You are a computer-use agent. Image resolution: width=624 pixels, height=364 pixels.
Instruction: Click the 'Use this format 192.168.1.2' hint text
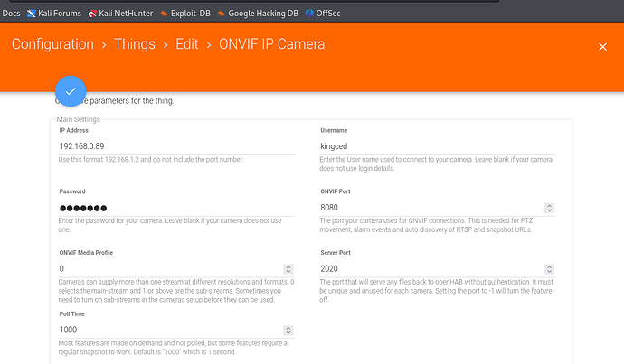[x=151, y=159]
